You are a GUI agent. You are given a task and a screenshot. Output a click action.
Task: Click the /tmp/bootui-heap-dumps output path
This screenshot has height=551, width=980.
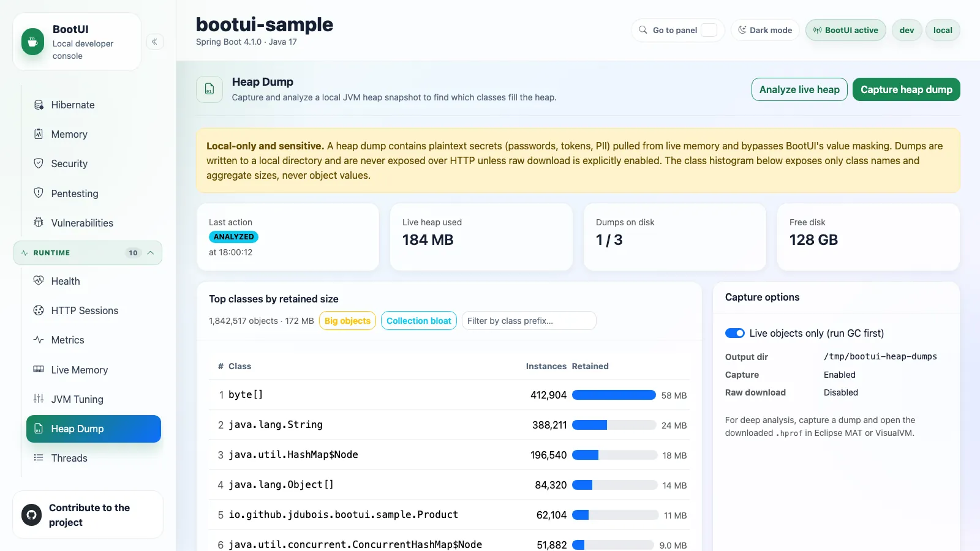[880, 356]
